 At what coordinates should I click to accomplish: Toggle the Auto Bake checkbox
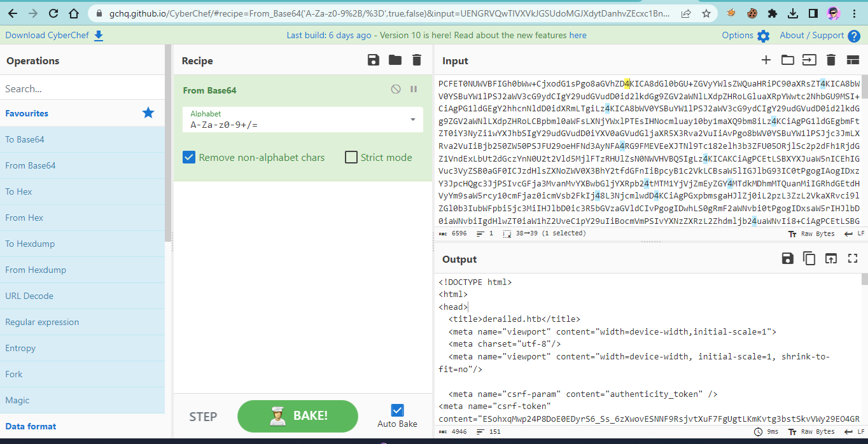398,410
